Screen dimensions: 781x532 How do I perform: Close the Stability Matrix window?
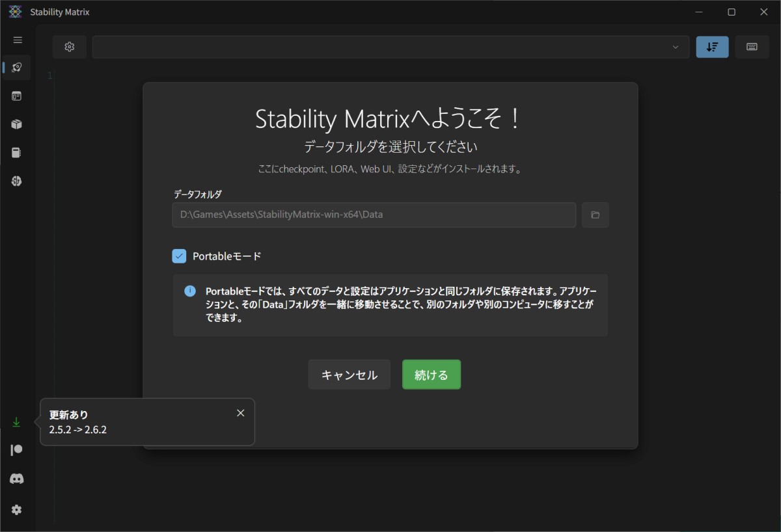(764, 12)
